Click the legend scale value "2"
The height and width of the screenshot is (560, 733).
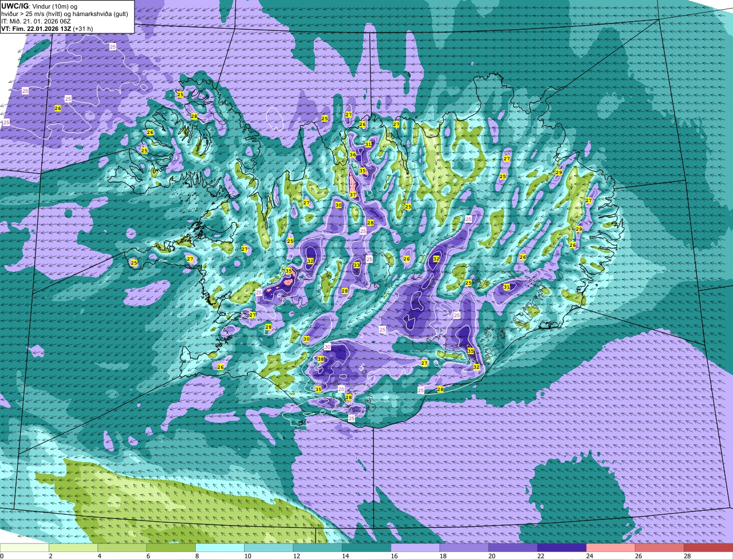50,556
